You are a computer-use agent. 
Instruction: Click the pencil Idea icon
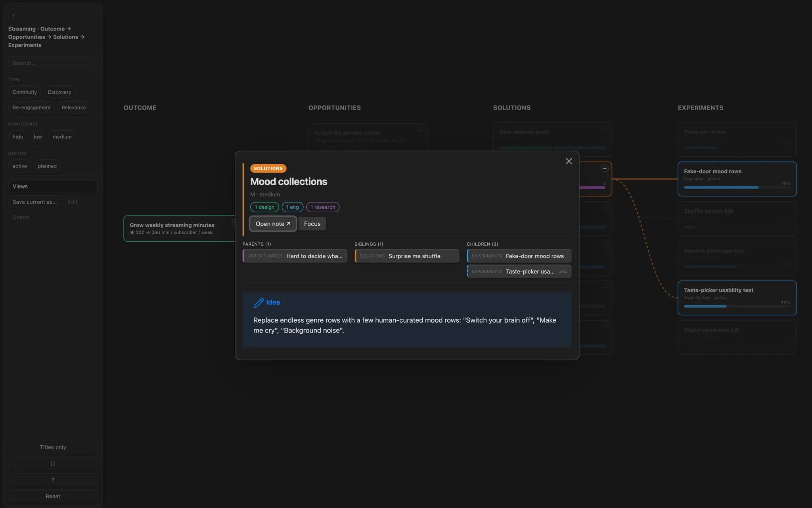(259, 303)
